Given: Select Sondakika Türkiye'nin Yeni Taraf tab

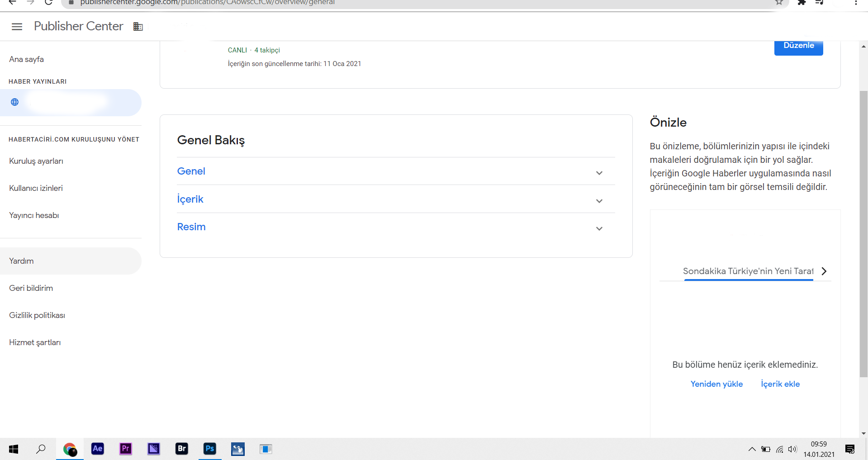Looking at the screenshot, I should [x=748, y=271].
